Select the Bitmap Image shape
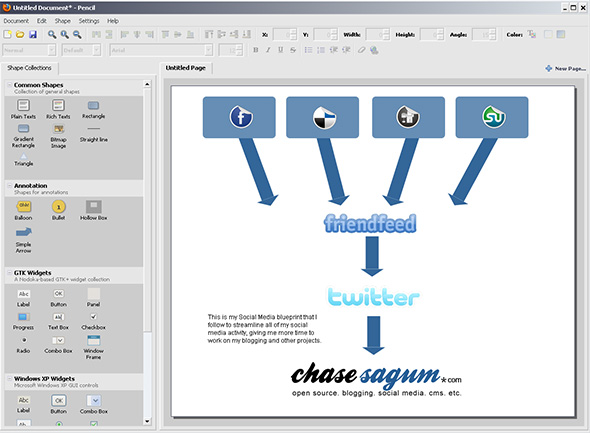This screenshot has height=433, width=590. (58, 136)
